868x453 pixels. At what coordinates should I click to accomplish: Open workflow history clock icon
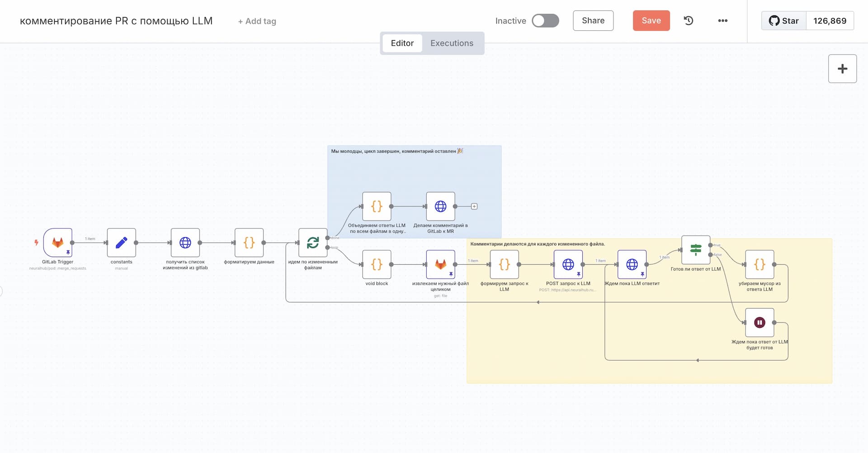coord(689,20)
